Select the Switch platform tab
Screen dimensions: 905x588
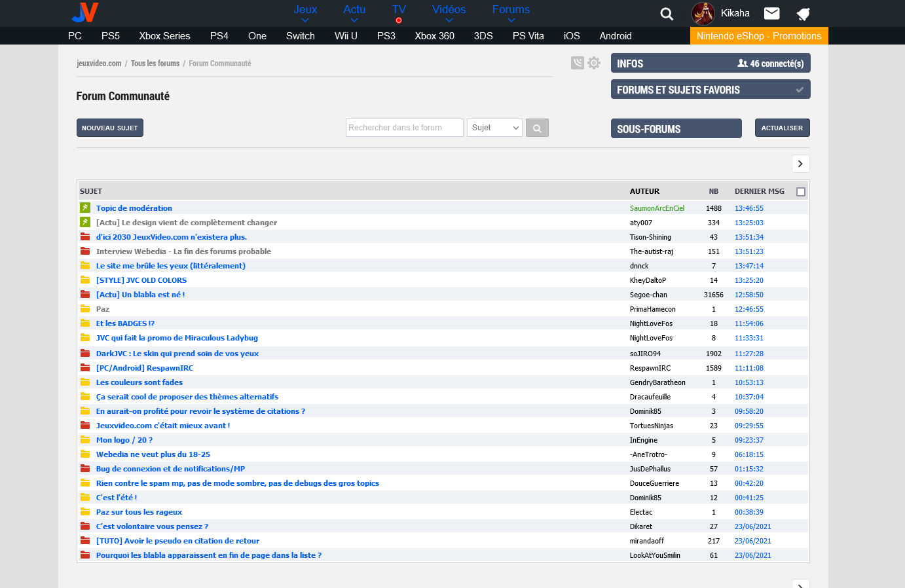(301, 36)
